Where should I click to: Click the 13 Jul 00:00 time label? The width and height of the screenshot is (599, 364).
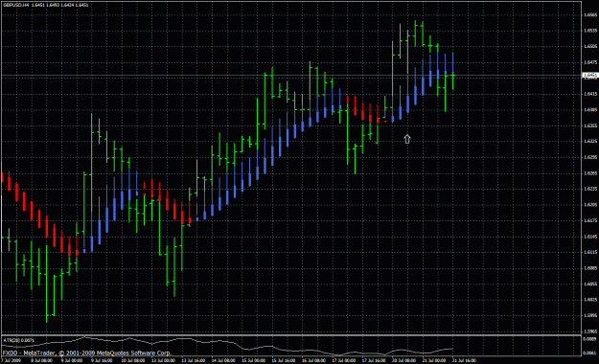(x=163, y=360)
